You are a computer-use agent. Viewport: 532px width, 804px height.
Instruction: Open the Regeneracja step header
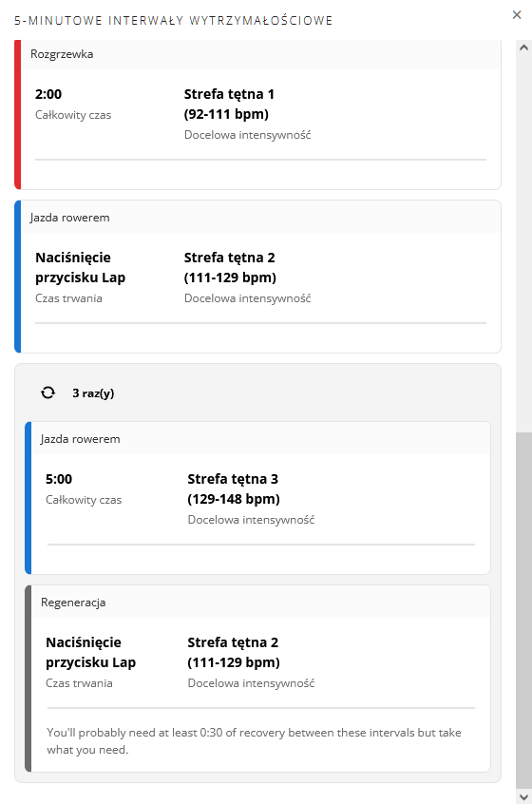click(260, 602)
